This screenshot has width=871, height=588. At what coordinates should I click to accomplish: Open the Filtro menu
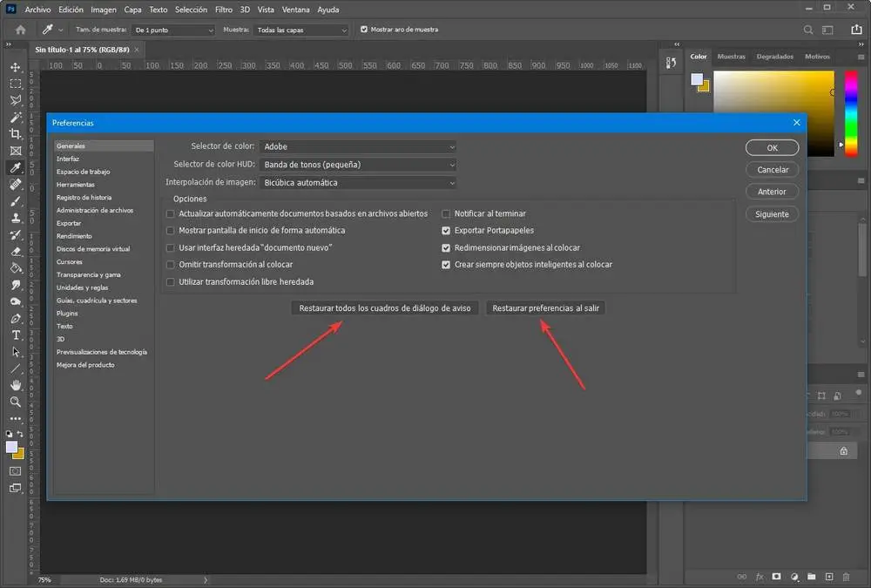point(224,10)
